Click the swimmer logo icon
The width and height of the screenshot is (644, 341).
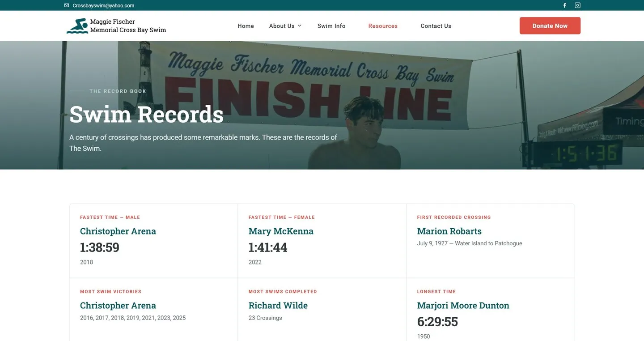pyautogui.click(x=77, y=26)
